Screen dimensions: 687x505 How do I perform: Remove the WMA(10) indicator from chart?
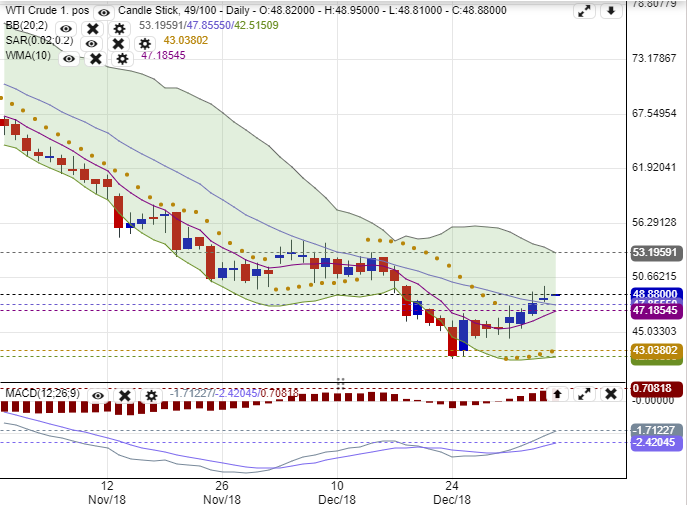pos(96,59)
